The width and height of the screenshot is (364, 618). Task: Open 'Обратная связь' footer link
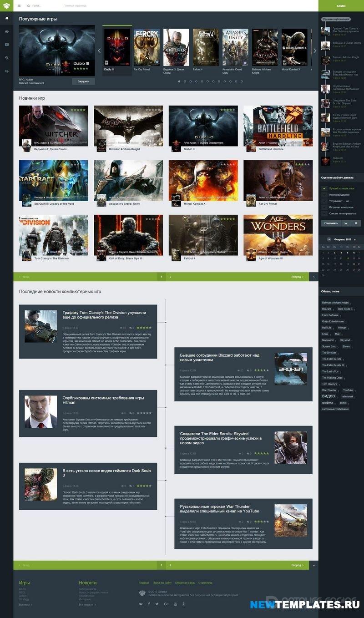(x=185, y=583)
